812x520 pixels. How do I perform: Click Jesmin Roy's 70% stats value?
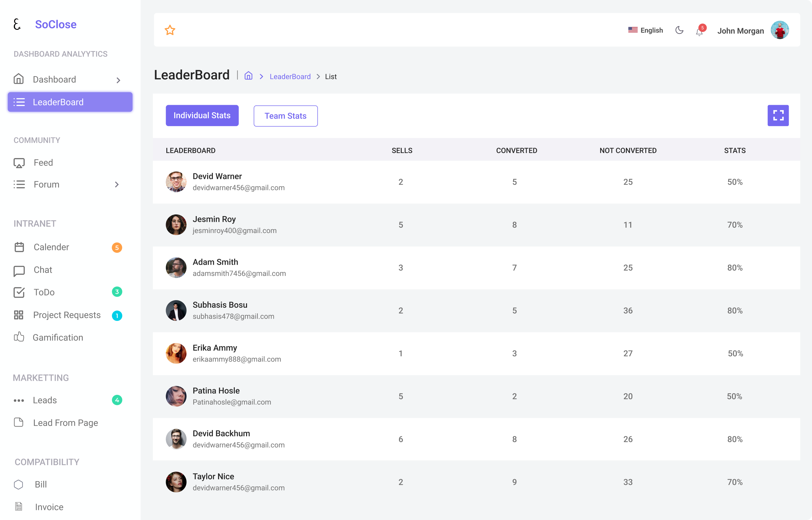pos(734,225)
